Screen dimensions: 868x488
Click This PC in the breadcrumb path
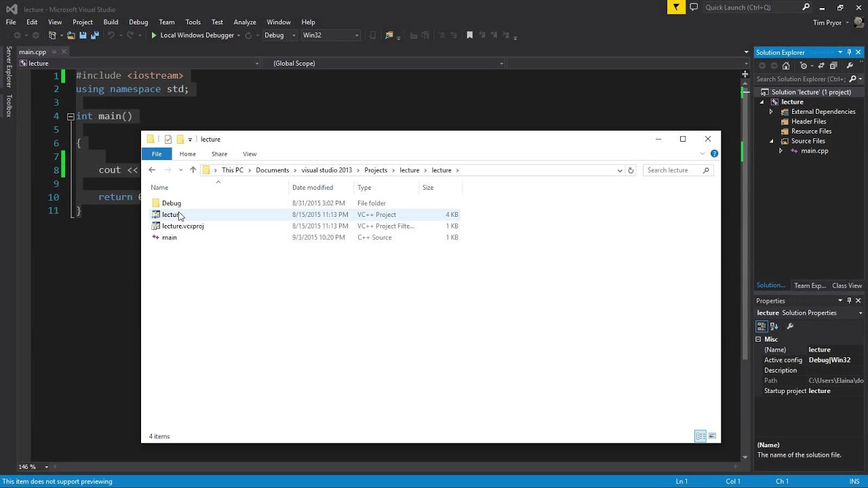tap(233, 170)
